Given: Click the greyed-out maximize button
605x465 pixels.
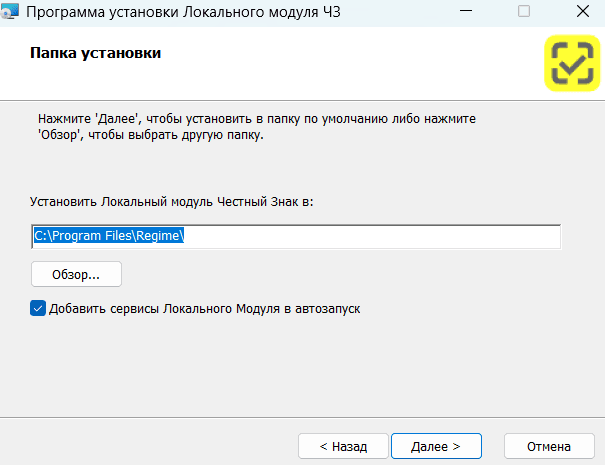Looking at the screenshot, I should (x=524, y=13).
